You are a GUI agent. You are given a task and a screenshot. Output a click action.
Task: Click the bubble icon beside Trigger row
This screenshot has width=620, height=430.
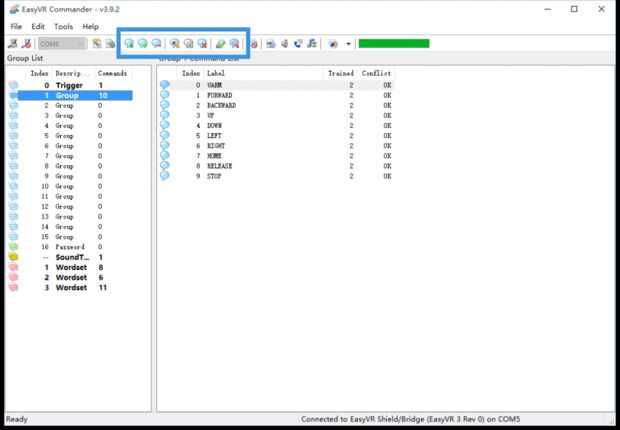(x=13, y=85)
